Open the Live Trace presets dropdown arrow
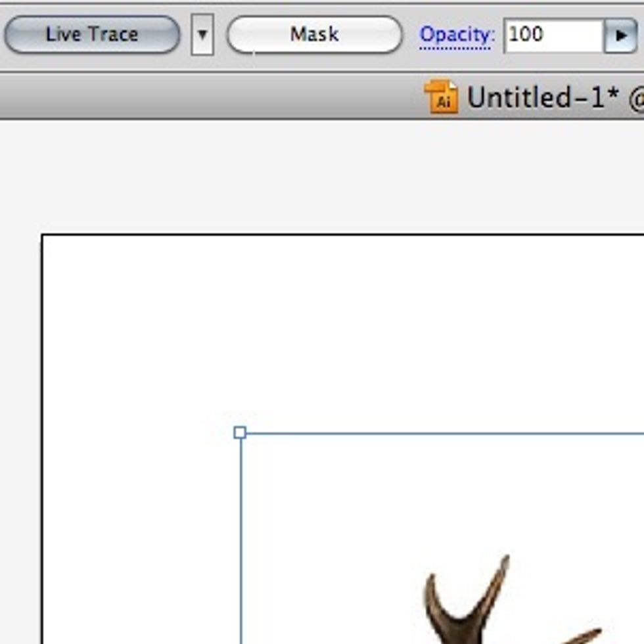 (x=204, y=34)
